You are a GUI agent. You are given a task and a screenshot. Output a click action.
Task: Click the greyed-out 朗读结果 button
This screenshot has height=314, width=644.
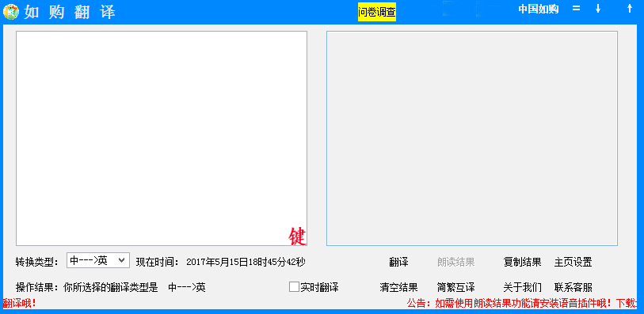tap(456, 262)
